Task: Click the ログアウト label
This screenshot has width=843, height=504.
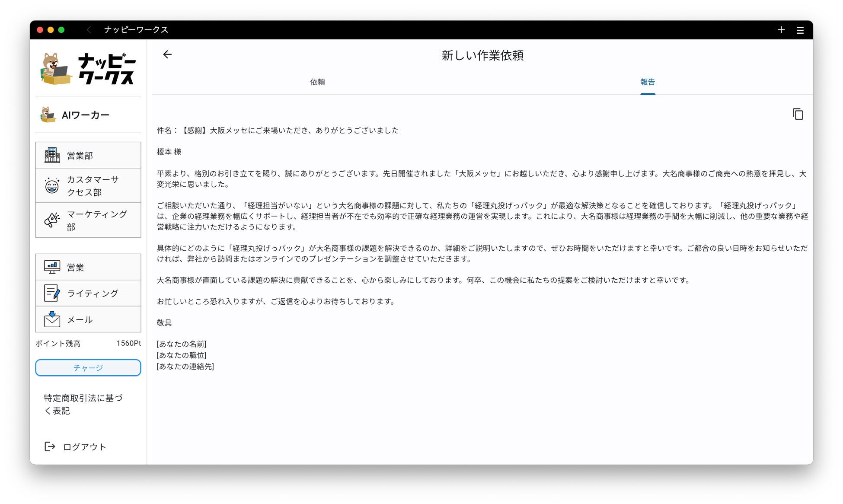Action: click(x=85, y=447)
